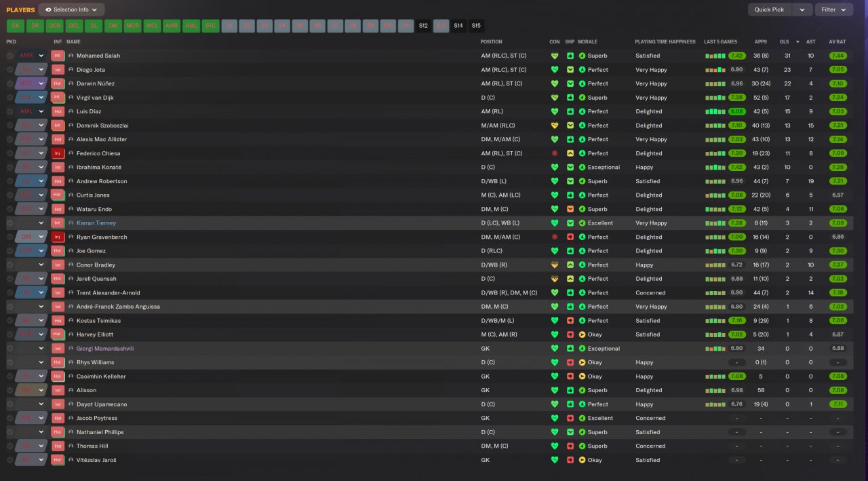Open Luis Díaz's AML position dropdown
The width and height of the screenshot is (868, 481).
[x=32, y=111]
